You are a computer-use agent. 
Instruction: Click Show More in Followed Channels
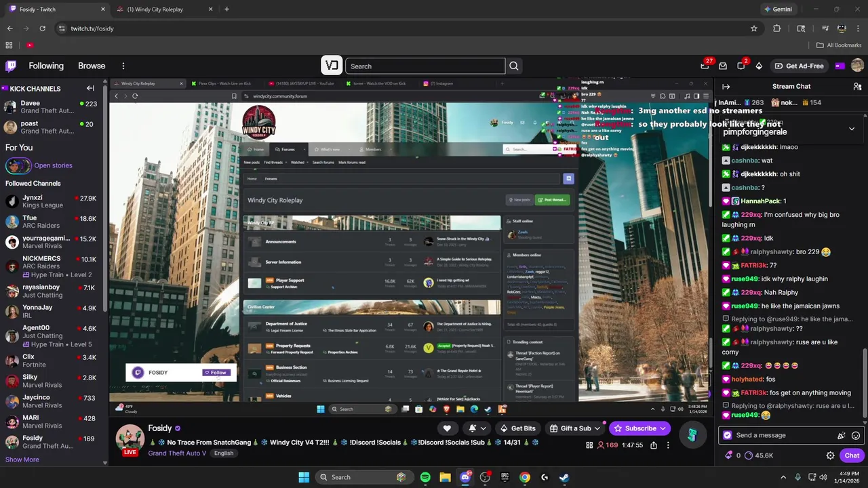click(x=22, y=460)
